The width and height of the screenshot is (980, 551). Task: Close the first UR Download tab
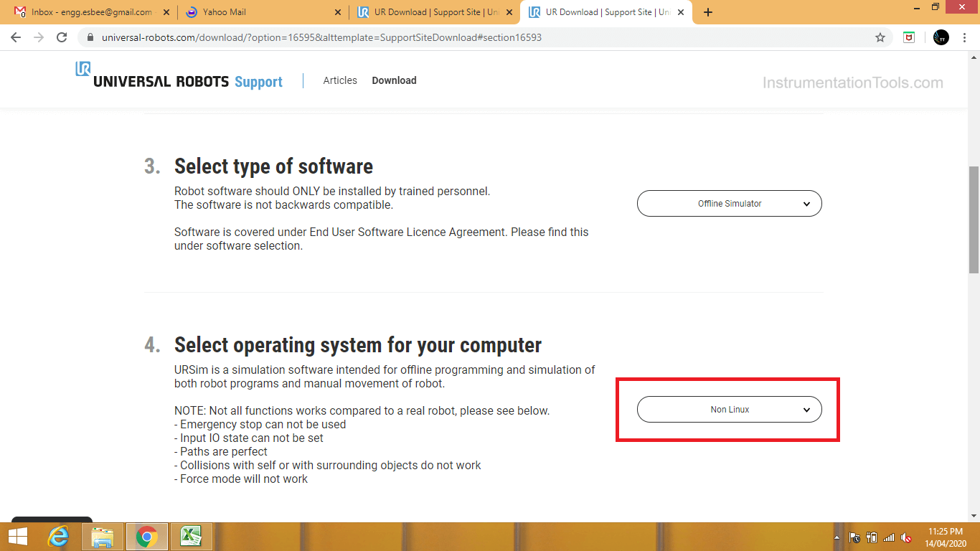click(x=509, y=12)
